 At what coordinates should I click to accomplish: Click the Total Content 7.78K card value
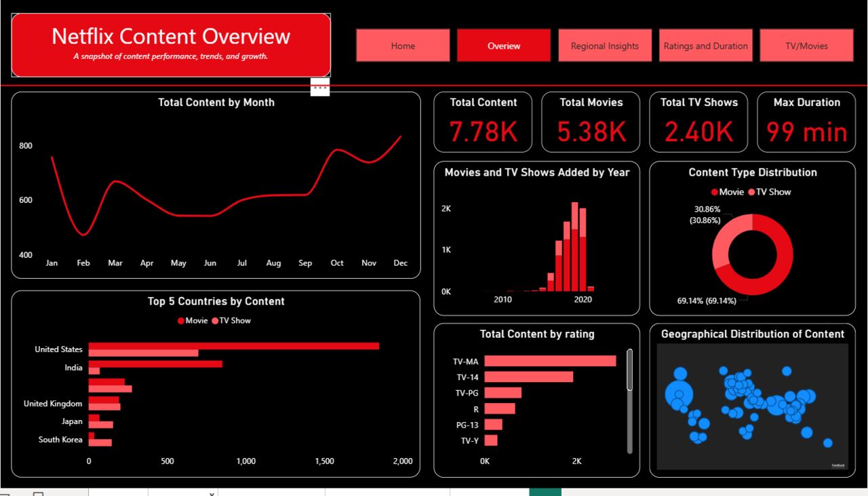pos(484,132)
